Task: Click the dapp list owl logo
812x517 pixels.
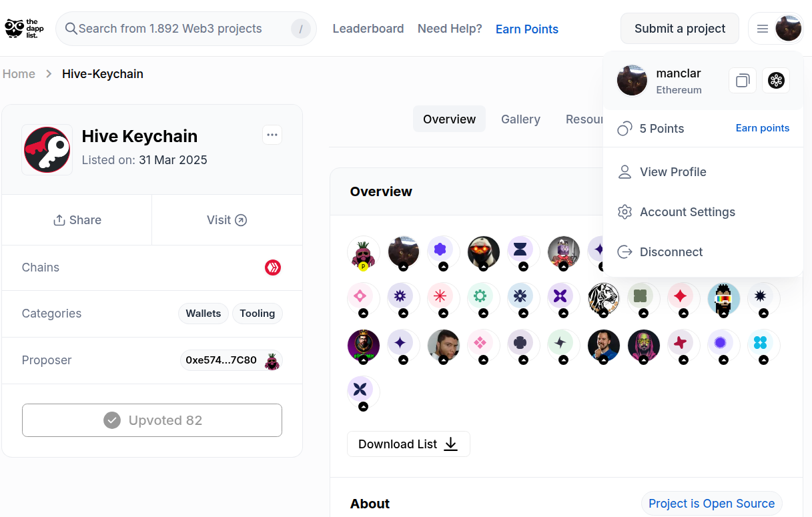Action: pos(23,28)
